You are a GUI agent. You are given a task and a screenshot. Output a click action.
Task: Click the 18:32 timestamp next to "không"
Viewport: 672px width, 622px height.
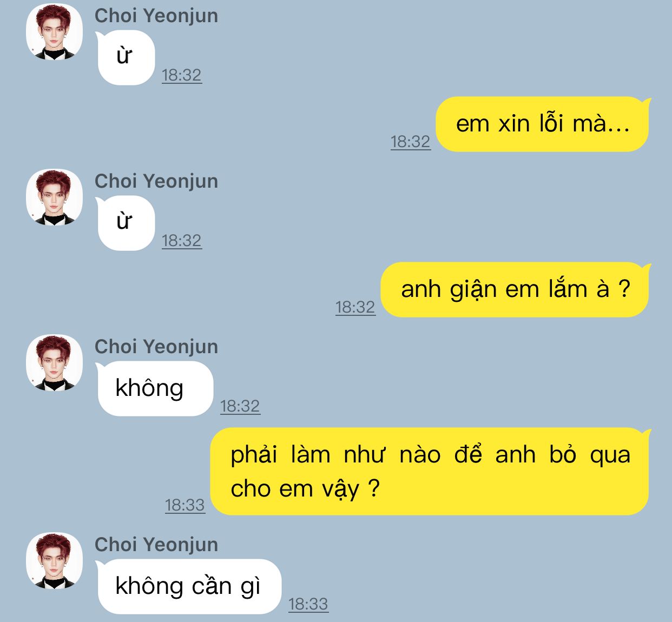(x=240, y=406)
